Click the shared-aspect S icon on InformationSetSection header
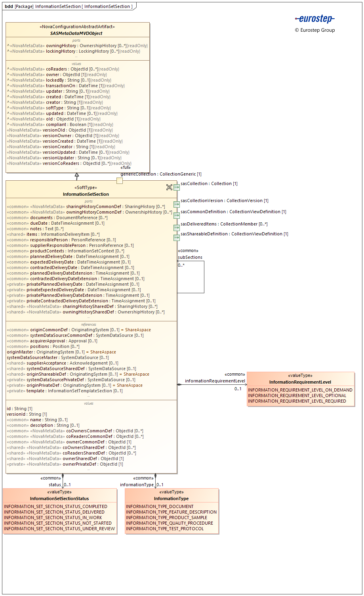This screenshot has height=596, width=364. [x=169, y=187]
